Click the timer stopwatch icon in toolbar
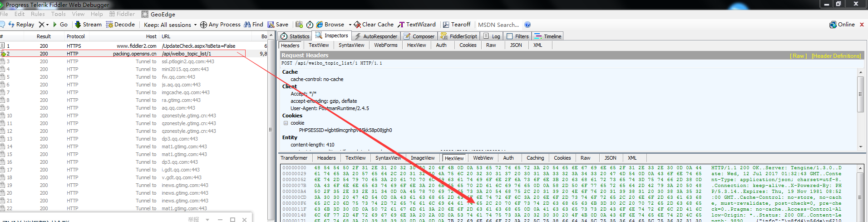Viewport: 868px width, 222px height. (310, 25)
